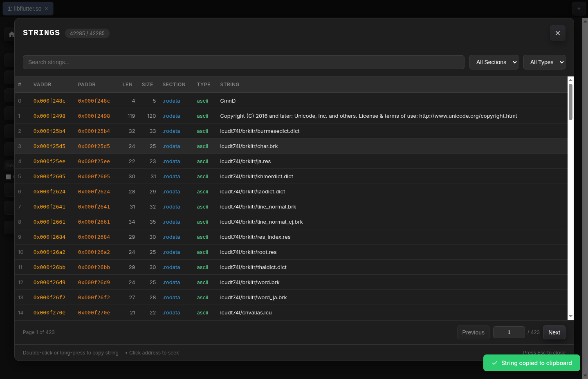
Task: Go to the Next page
Action: tap(554, 332)
